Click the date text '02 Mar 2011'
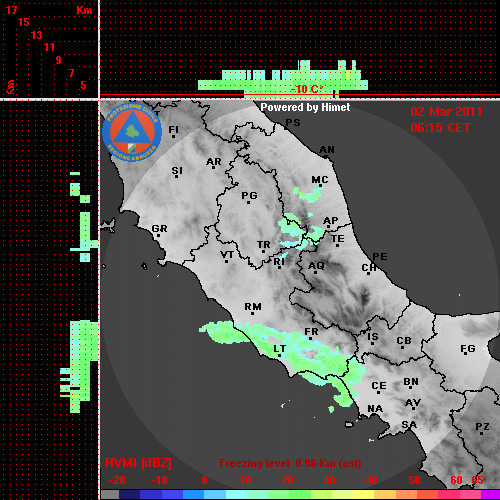 coord(446,112)
